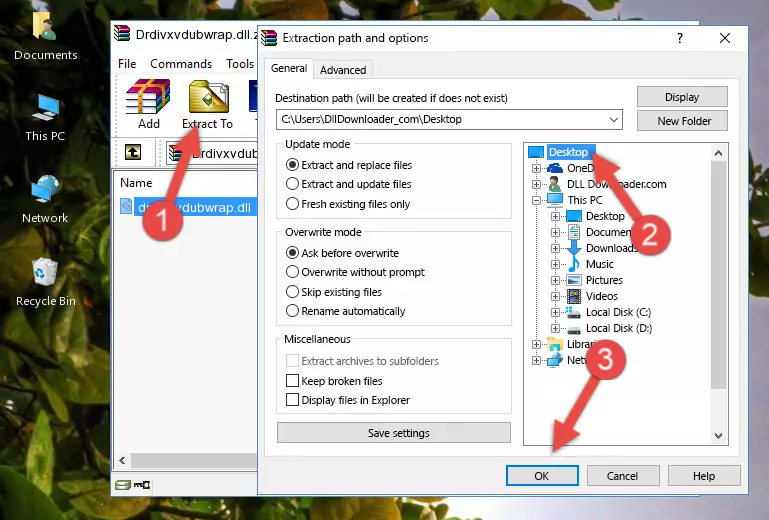Click the dll file icon in WinRAR list
This screenshot has height=520, width=769.
[126, 207]
